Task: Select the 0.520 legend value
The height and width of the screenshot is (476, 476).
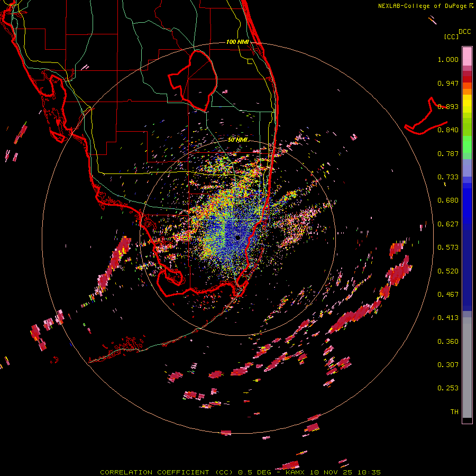Action: (448, 271)
